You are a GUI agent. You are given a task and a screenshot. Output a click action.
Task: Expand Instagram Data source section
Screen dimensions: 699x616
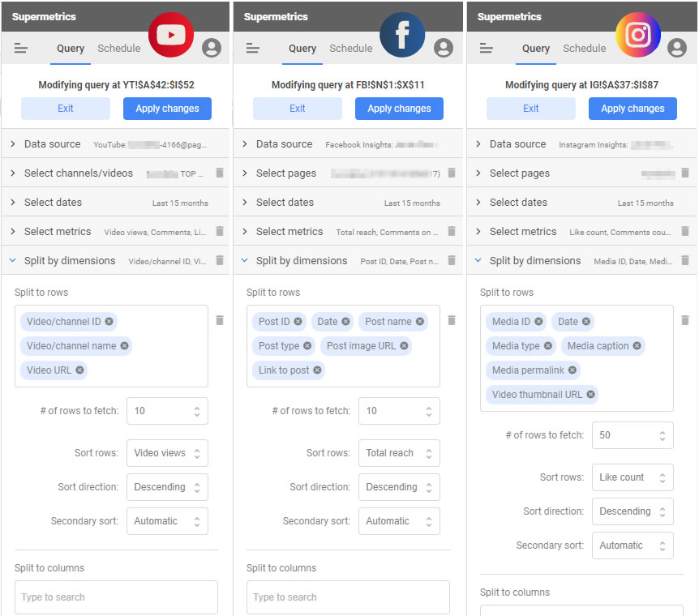pyautogui.click(x=581, y=144)
